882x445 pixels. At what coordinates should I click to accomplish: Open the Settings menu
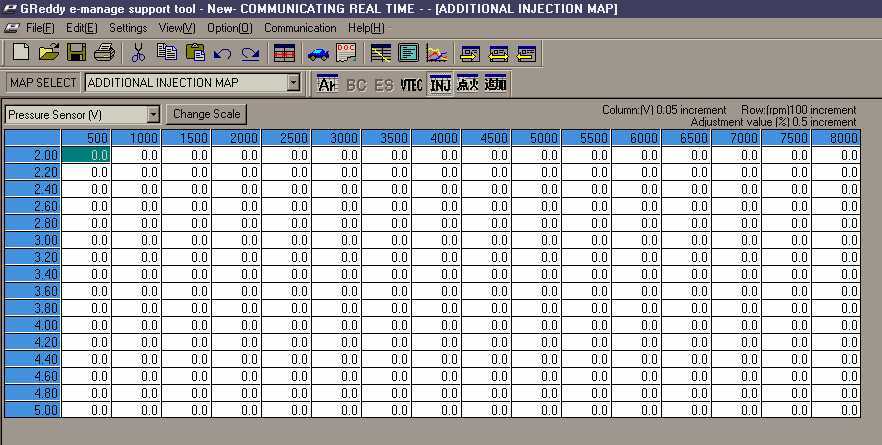(128, 28)
